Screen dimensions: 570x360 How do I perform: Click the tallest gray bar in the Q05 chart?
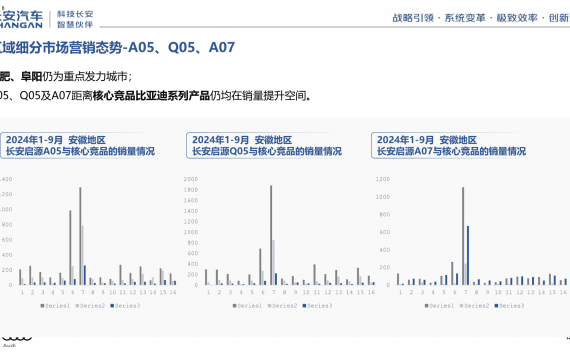point(271,235)
